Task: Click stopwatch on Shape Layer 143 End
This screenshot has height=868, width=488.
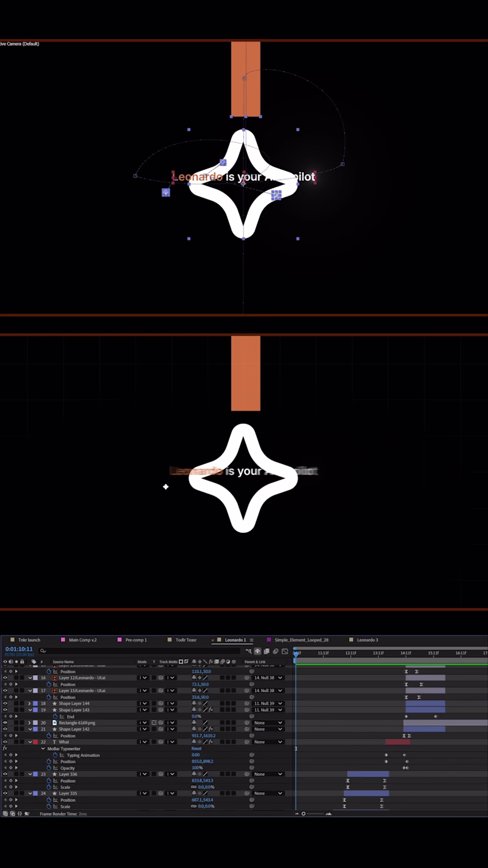Action: click(55, 716)
